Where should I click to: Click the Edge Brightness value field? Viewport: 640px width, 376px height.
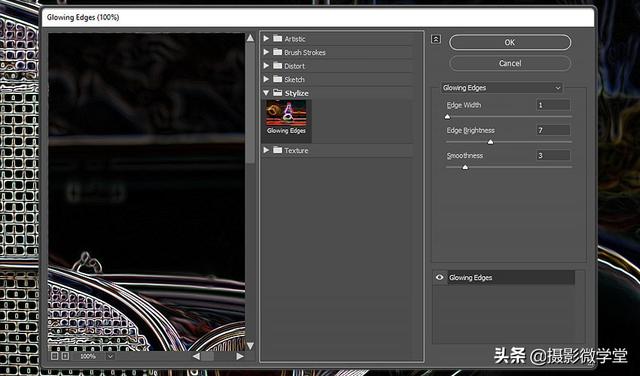553,130
